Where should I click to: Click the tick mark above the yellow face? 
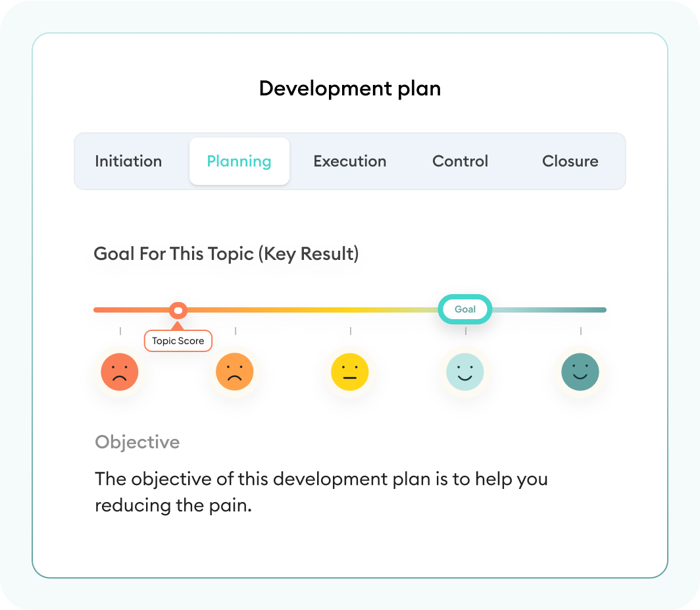pos(351,331)
